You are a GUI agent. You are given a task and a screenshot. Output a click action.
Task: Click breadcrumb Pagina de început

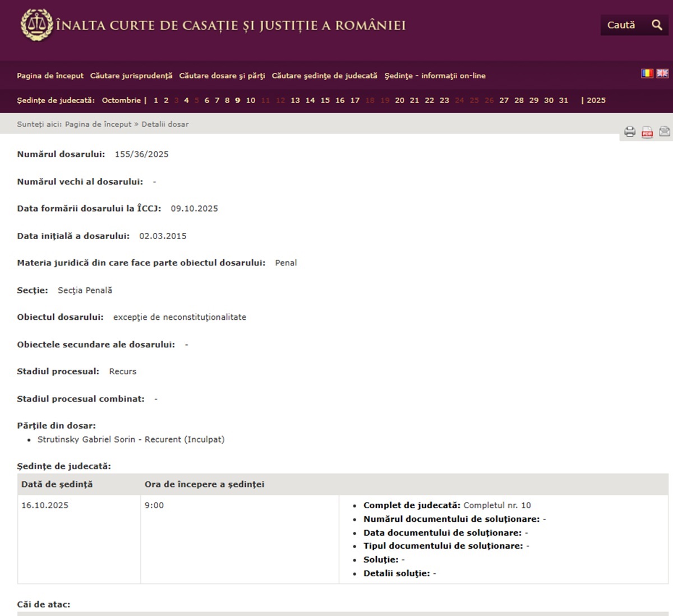point(98,125)
